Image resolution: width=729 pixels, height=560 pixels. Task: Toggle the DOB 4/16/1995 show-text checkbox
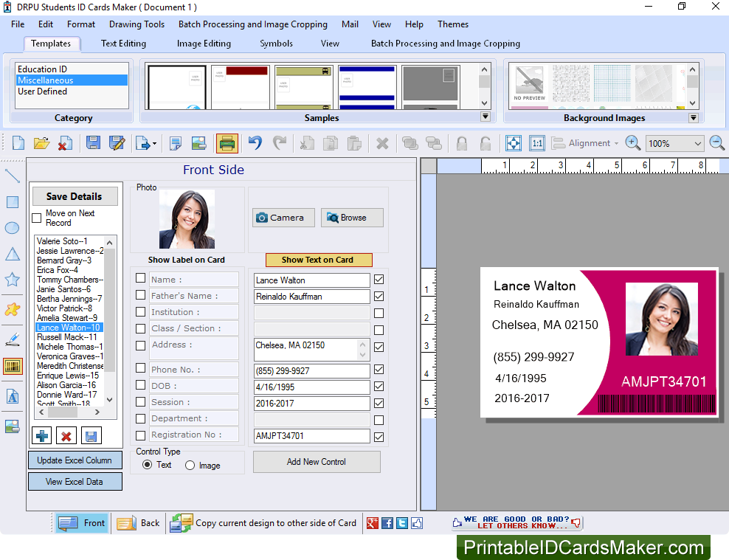pyautogui.click(x=379, y=386)
